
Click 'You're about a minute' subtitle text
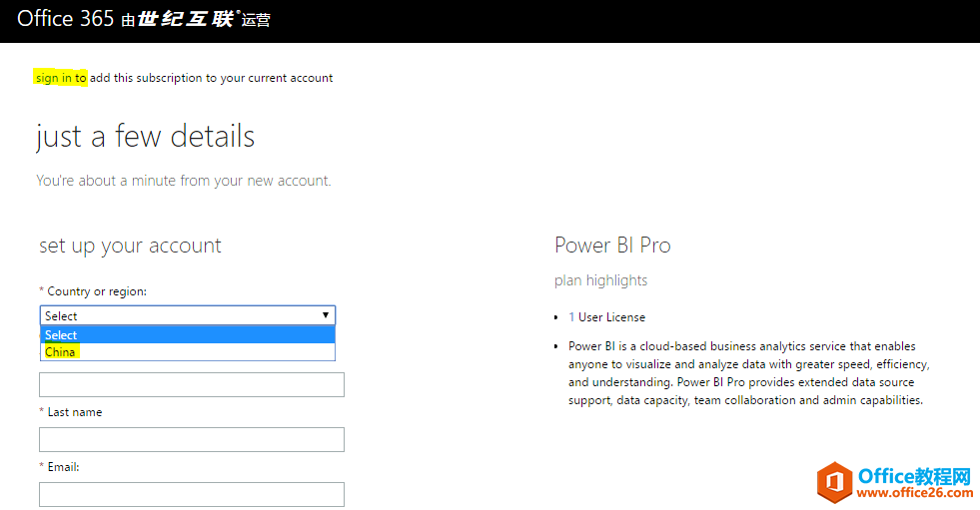point(183,181)
